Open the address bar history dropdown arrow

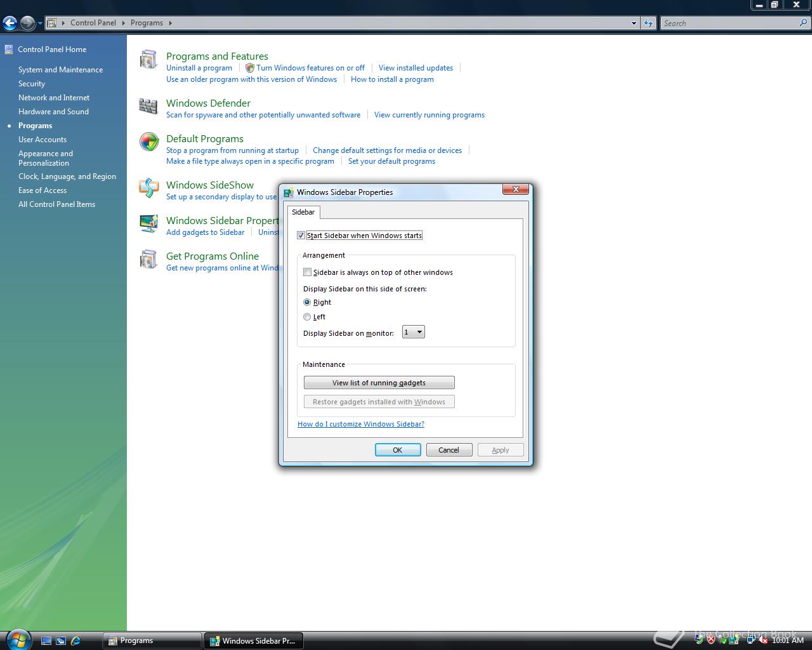point(634,23)
